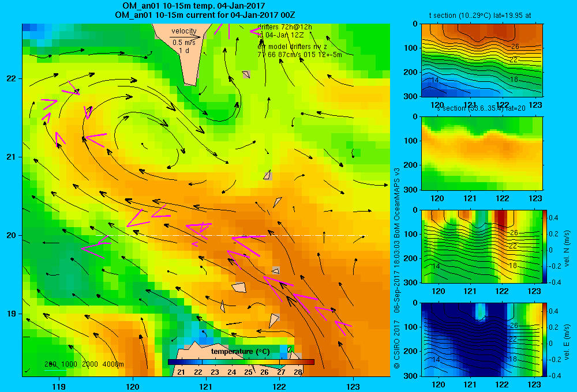Click the 'vel. N (m/s)' axis label

point(567,248)
